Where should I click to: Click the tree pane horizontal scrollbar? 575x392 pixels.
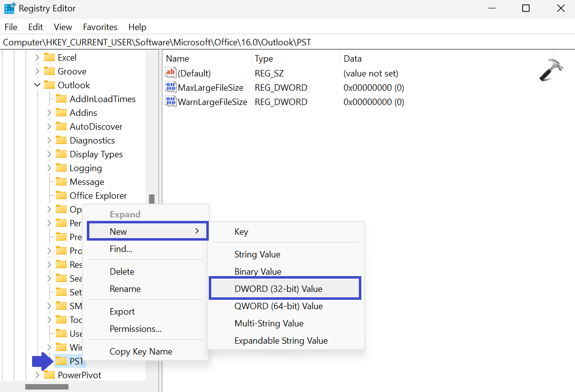pyautogui.click(x=47, y=387)
